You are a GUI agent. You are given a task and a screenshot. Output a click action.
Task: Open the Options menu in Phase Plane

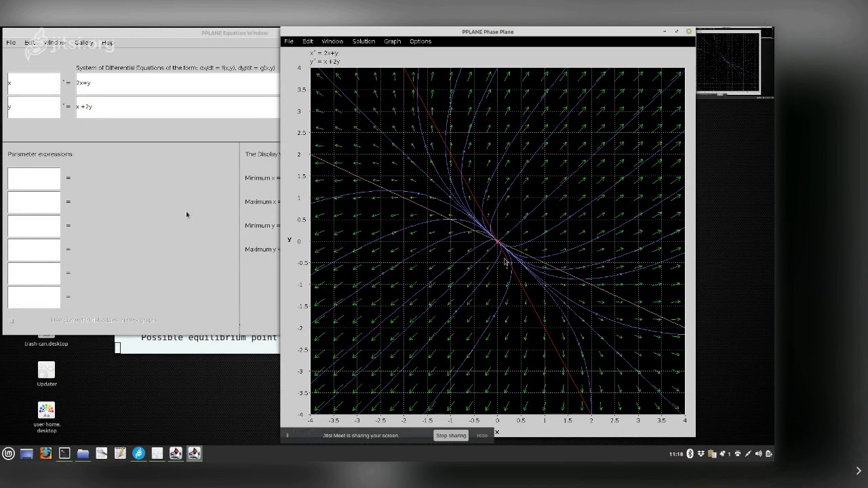click(420, 41)
